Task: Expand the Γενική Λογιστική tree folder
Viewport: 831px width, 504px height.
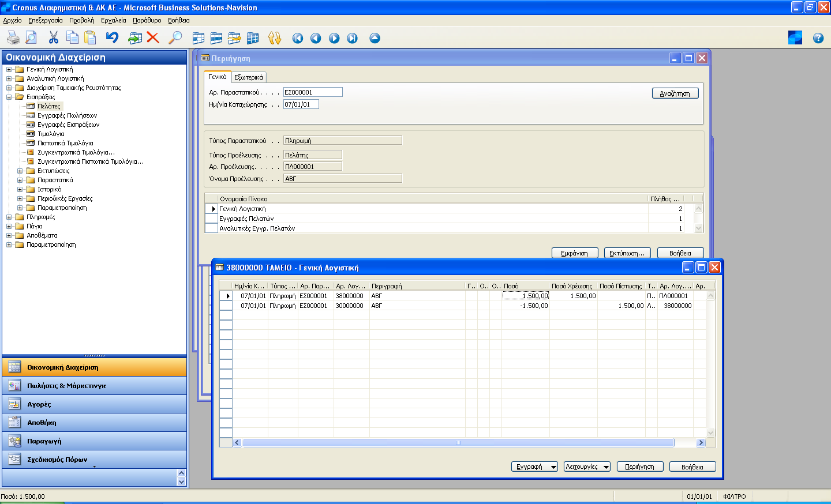Action: click(x=9, y=69)
